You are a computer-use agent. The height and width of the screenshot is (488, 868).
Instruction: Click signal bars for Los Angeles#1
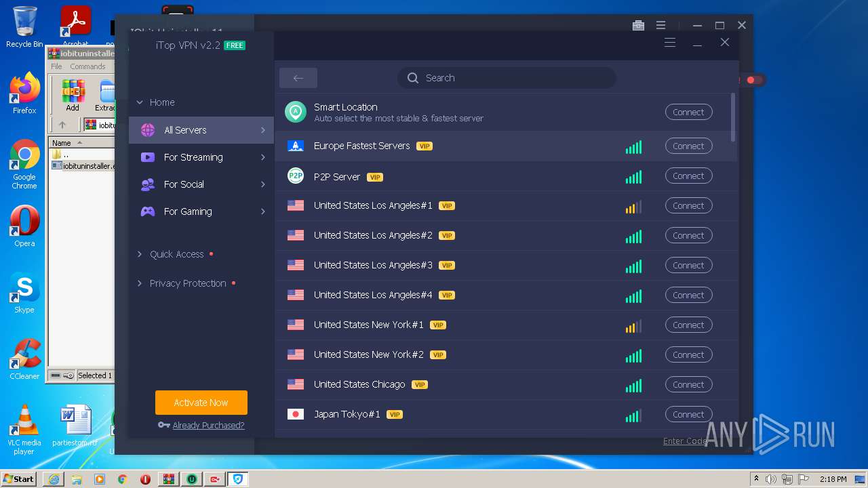[x=633, y=207]
